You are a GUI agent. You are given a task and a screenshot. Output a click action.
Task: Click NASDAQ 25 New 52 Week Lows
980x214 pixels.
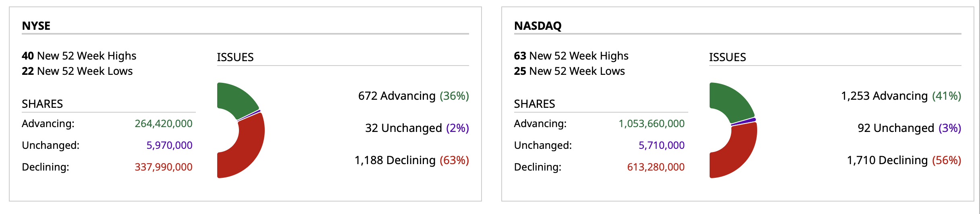tap(569, 71)
